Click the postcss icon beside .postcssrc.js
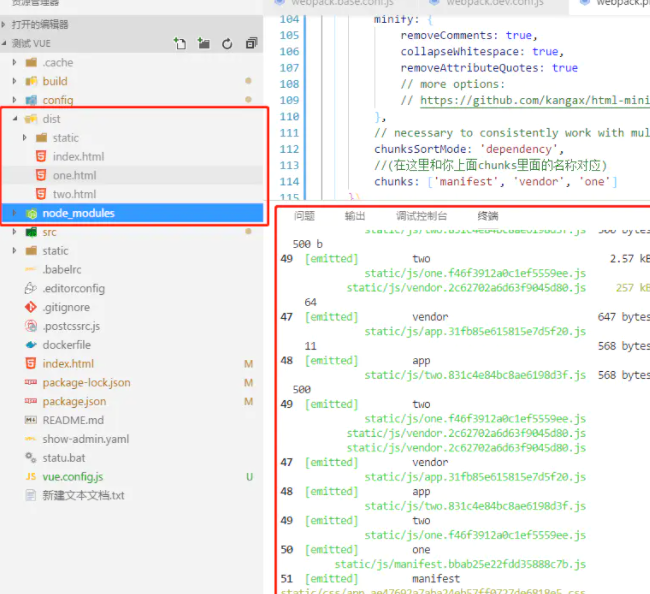Image resolution: width=650 pixels, height=594 pixels. tap(31, 326)
